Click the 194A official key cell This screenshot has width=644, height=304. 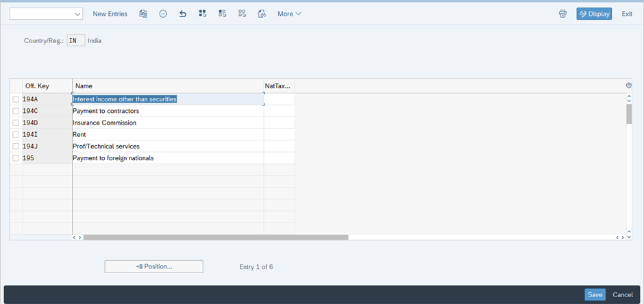(x=47, y=99)
